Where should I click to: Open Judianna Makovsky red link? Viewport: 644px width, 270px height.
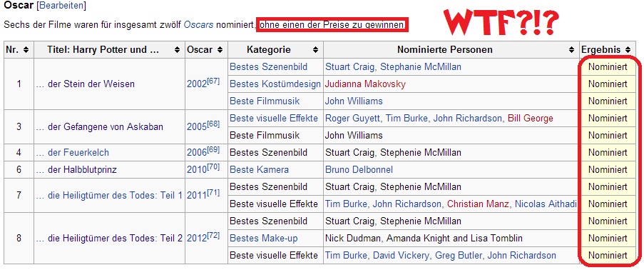[x=365, y=84]
